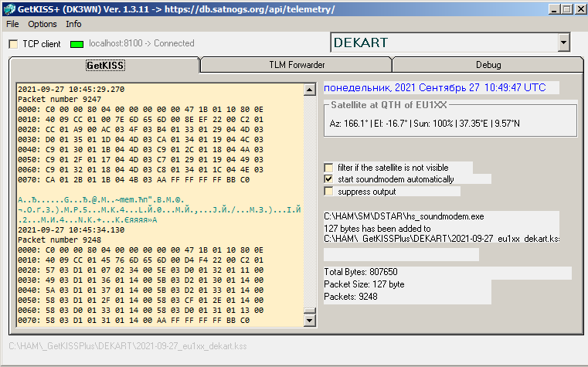
Task: Click the packet log scrollbar thumb
Action: coord(309,311)
